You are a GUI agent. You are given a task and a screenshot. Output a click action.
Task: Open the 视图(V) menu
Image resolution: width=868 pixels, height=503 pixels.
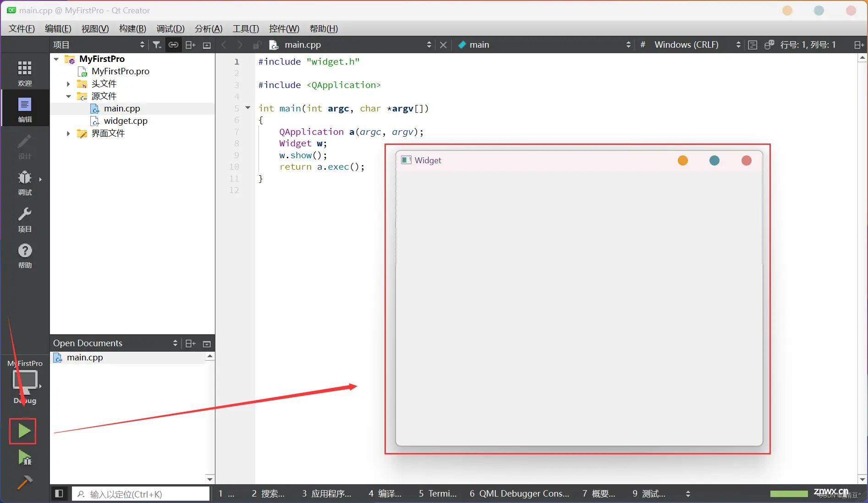tap(95, 29)
